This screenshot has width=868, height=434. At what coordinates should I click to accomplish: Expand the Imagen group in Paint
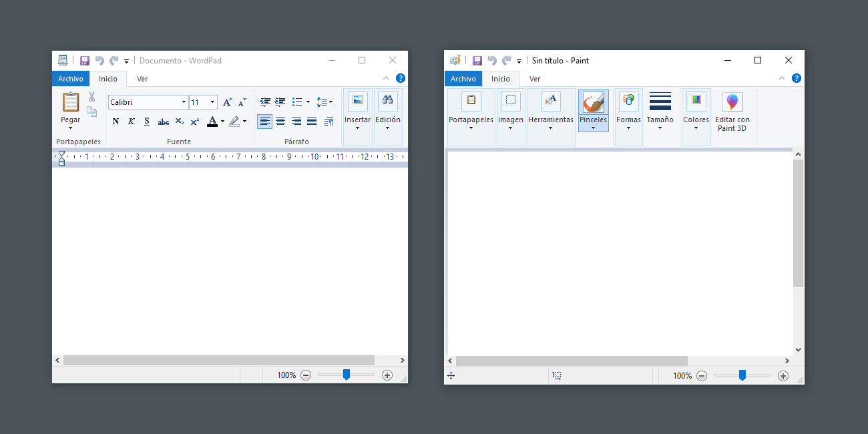tap(511, 118)
